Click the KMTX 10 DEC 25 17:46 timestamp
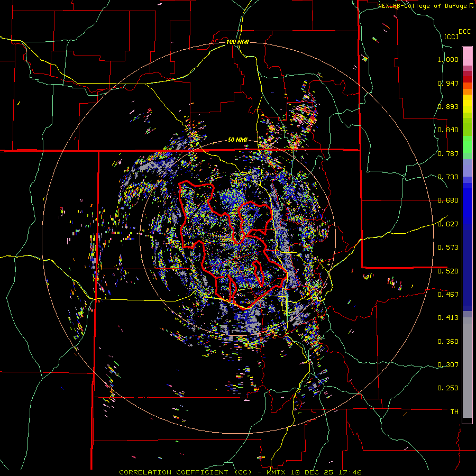Viewport: 476px width, 476px height. [x=314, y=472]
